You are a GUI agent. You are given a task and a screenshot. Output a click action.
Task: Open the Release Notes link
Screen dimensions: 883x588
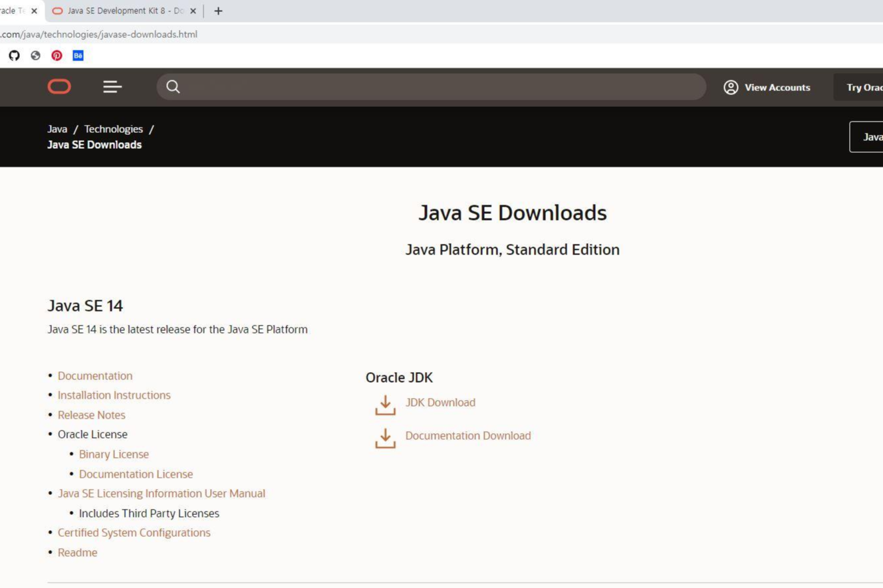click(x=91, y=415)
